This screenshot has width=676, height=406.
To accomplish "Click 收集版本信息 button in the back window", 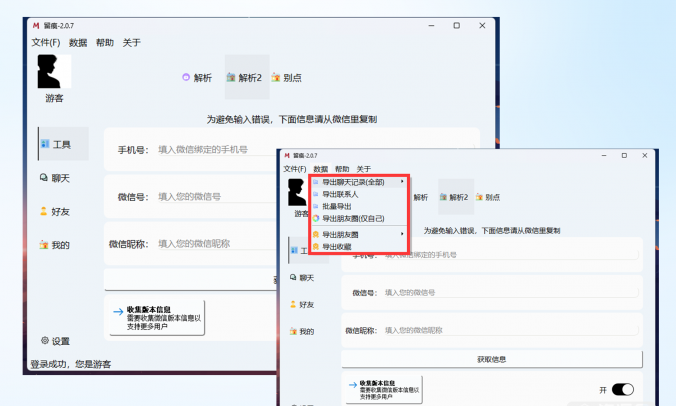I will (x=157, y=318).
